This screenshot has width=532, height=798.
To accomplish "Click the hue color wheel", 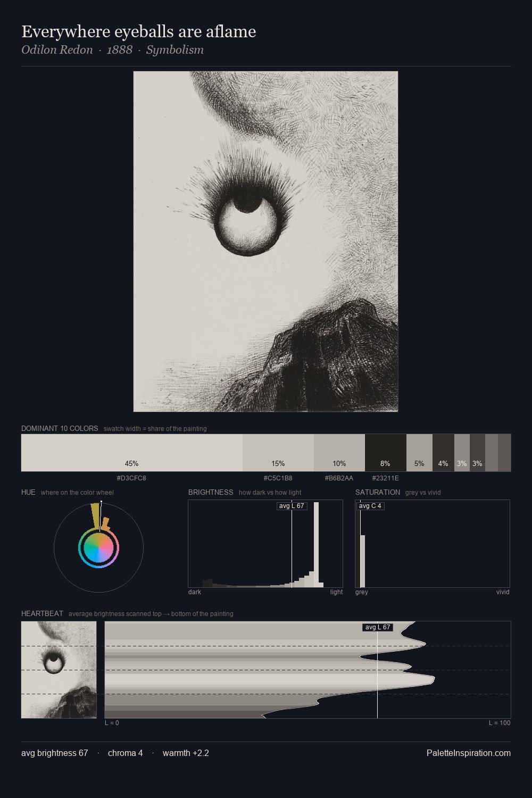I will [x=98, y=547].
